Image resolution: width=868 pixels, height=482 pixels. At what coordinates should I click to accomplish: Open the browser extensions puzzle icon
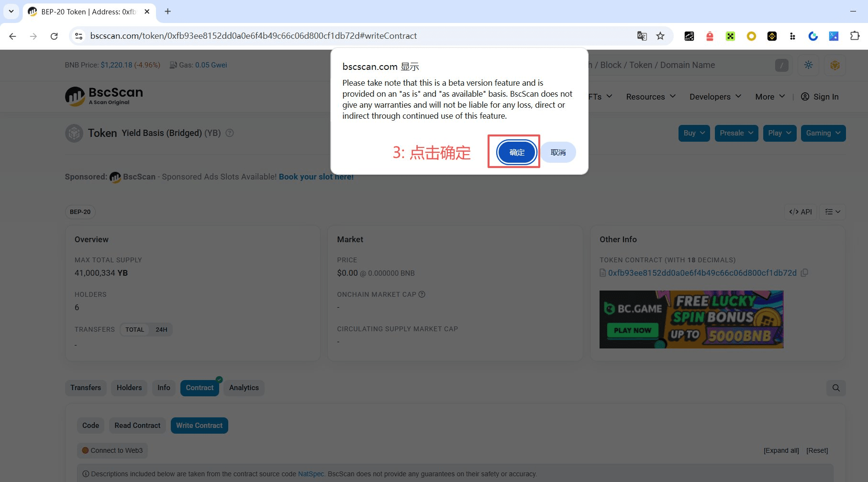pyautogui.click(x=854, y=36)
